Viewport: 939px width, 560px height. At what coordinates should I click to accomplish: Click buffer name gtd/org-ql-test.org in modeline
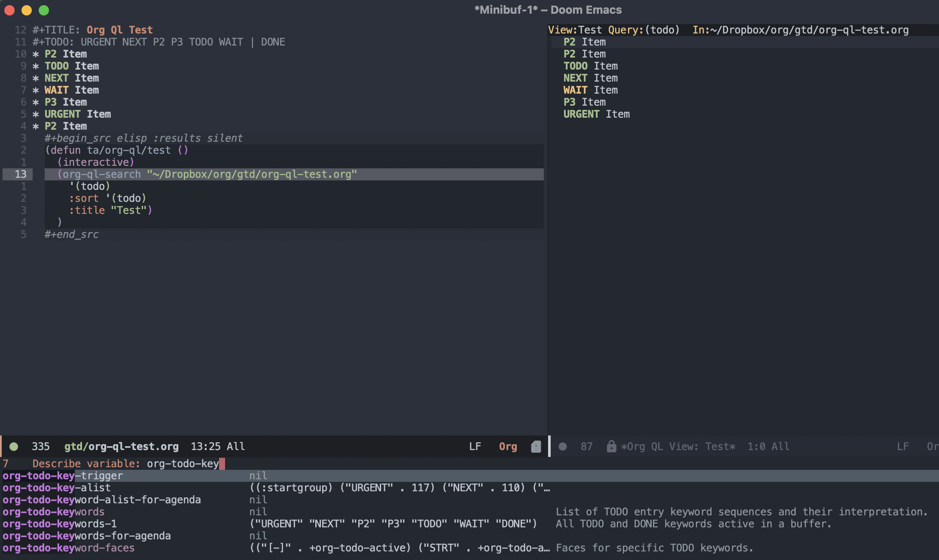(x=122, y=447)
